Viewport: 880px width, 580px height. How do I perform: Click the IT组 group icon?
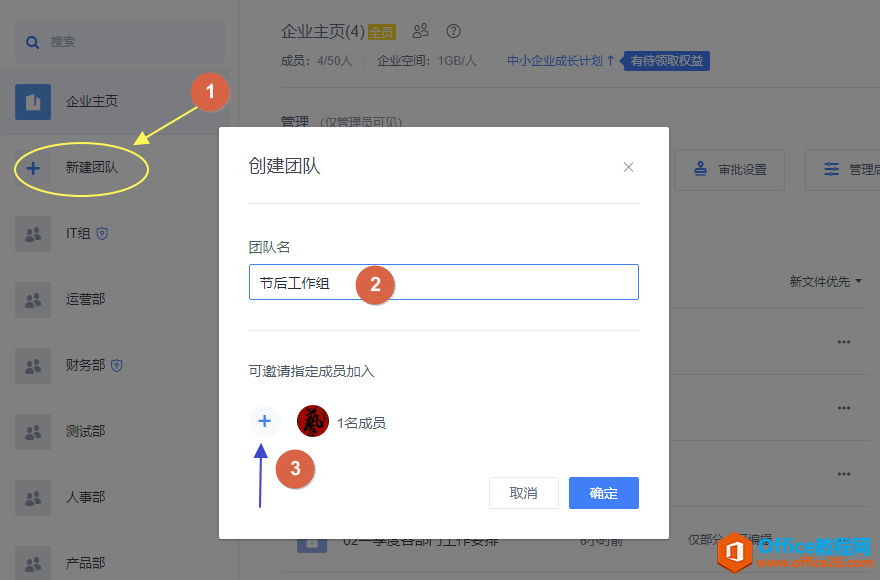click(x=33, y=234)
